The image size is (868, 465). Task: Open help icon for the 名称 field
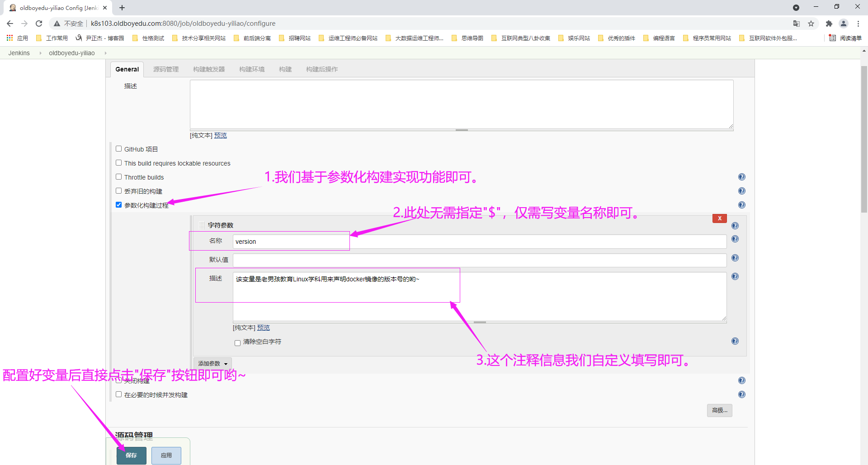[x=735, y=239]
